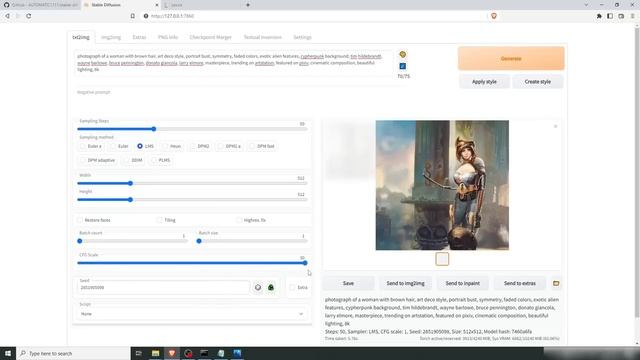
Task: Open the Script dropdown set to None
Action: [x=191, y=314]
